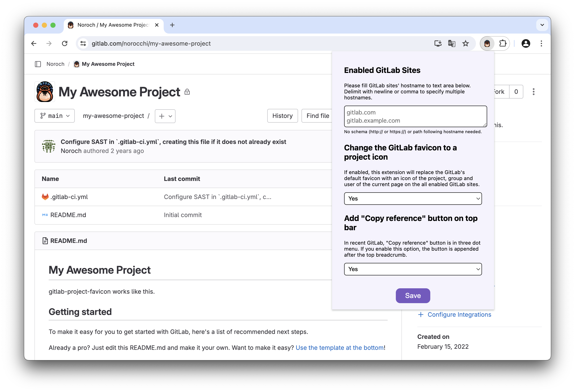Expand the plus add-file dropdown

165,116
